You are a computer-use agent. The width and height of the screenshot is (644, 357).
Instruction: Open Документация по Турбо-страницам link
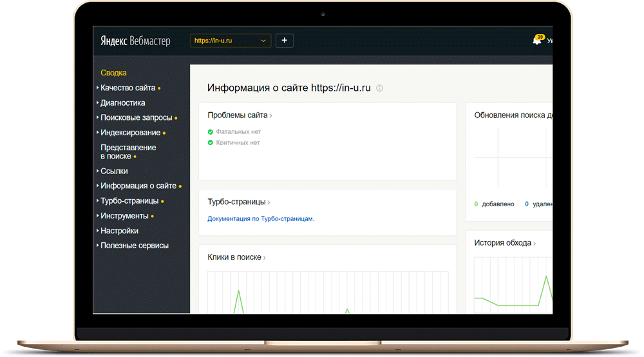(x=260, y=219)
